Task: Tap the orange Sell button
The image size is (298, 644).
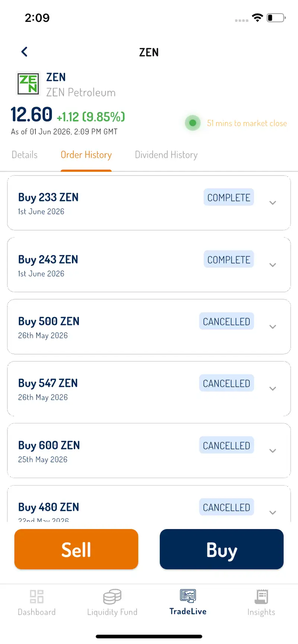Action: pyautogui.click(x=76, y=549)
